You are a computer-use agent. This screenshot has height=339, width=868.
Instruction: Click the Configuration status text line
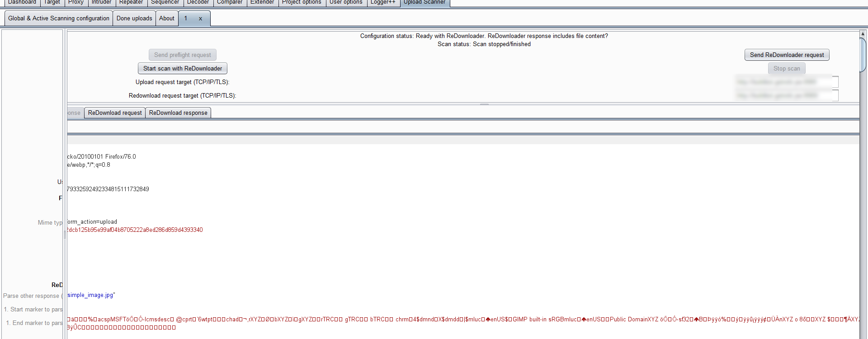coord(484,36)
